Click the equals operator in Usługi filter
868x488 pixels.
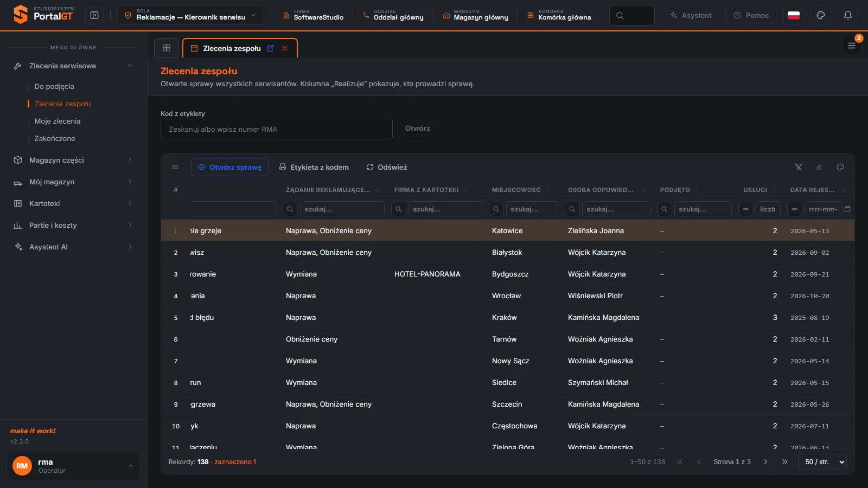click(745, 209)
